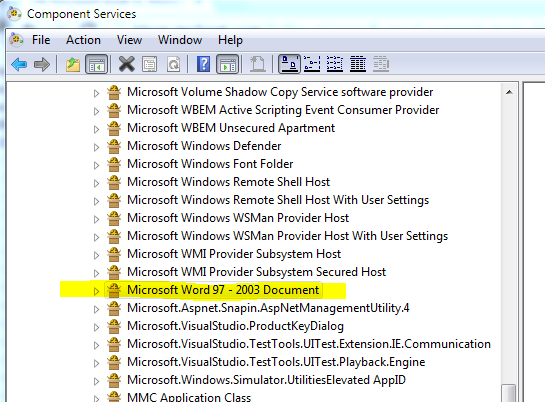Open the Action menu
The height and width of the screenshot is (402, 545).
coord(83,40)
